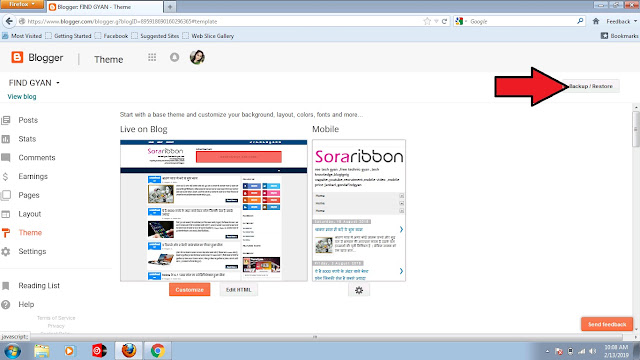Open search engine selector dropdown
The image size is (640, 360).
coord(461,21)
